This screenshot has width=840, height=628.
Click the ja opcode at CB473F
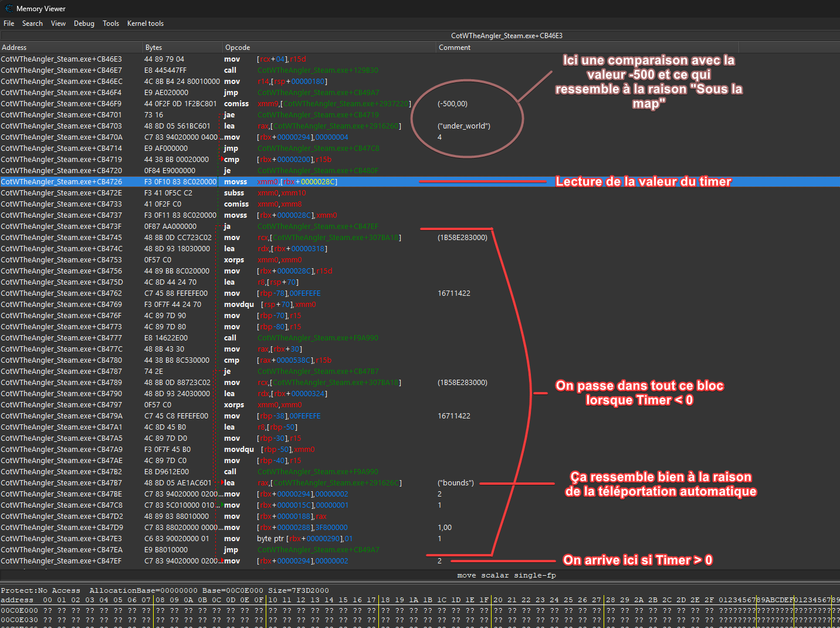[227, 227]
